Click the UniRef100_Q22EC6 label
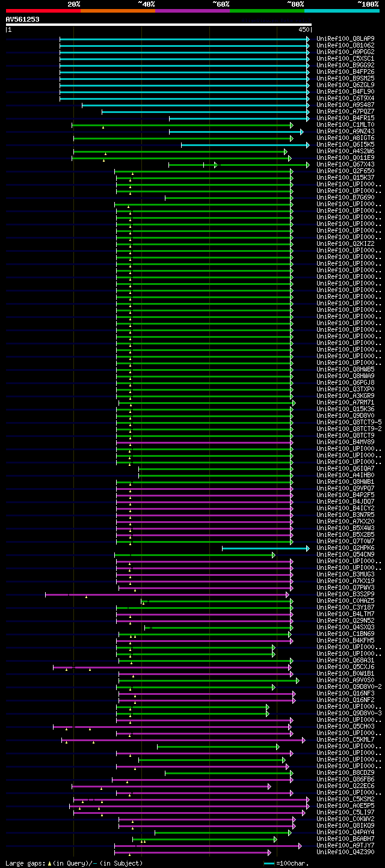Viewport: 385px width, 868px height. [345, 786]
